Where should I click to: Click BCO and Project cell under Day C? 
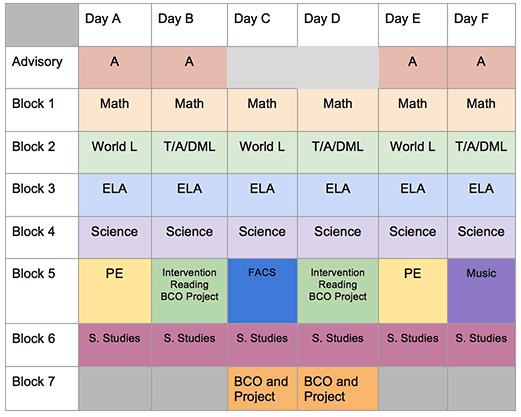(262, 389)
